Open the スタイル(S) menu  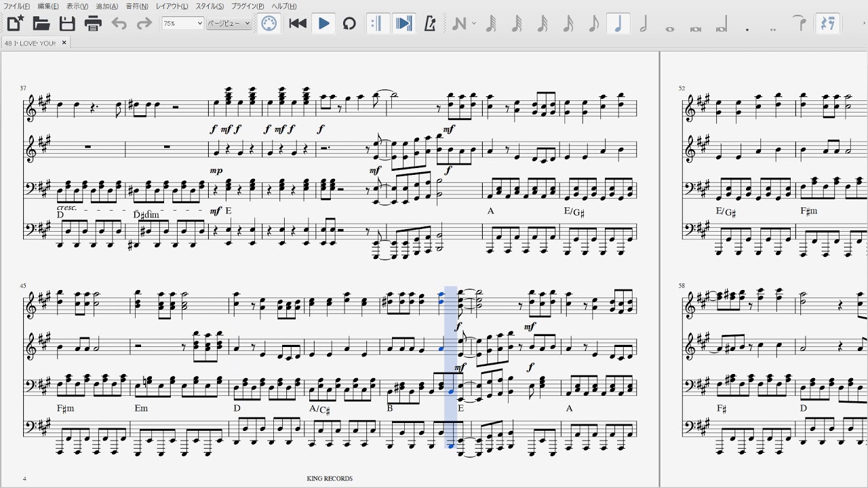click(x=210, y=6)
